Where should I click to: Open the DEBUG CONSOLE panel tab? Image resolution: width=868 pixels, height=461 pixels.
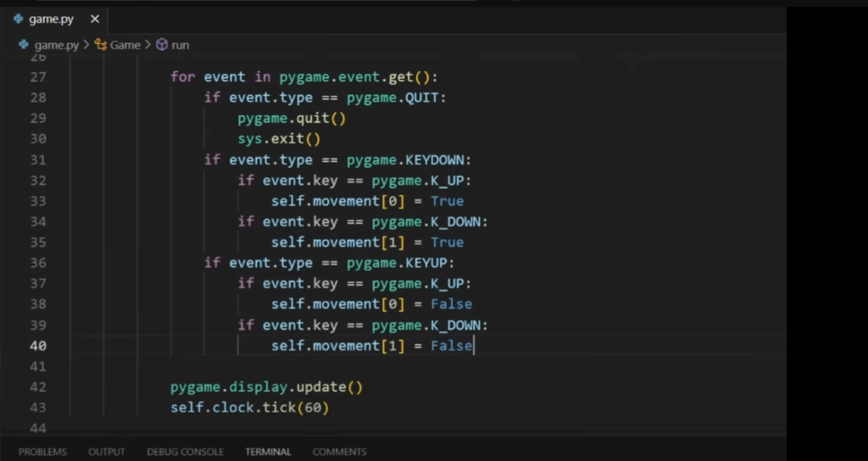point(185,452)
